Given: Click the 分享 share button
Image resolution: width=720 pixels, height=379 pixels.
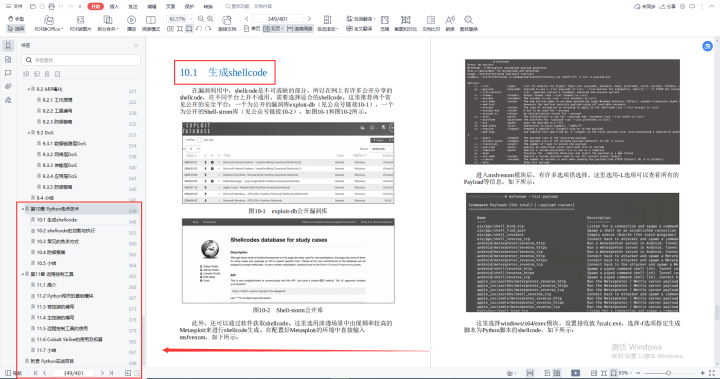Looking at the screenshot, I should coord(668,6).
